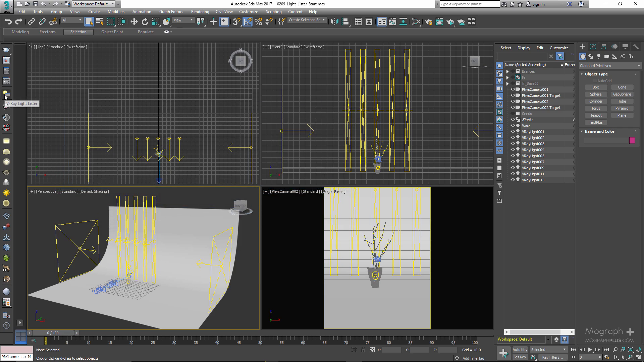Screen dimensions: 644x362
Task: Click the Teapot primitive button
Action: (596, 115)
